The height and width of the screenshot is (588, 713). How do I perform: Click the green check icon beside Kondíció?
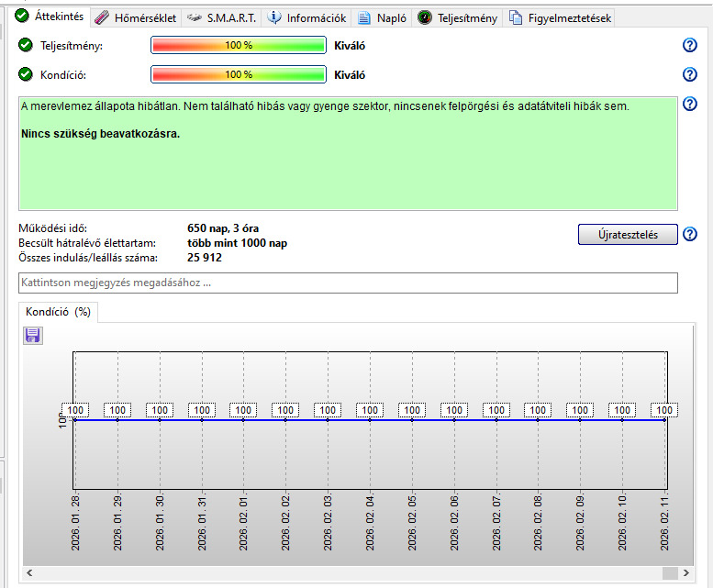coord(26,74)
